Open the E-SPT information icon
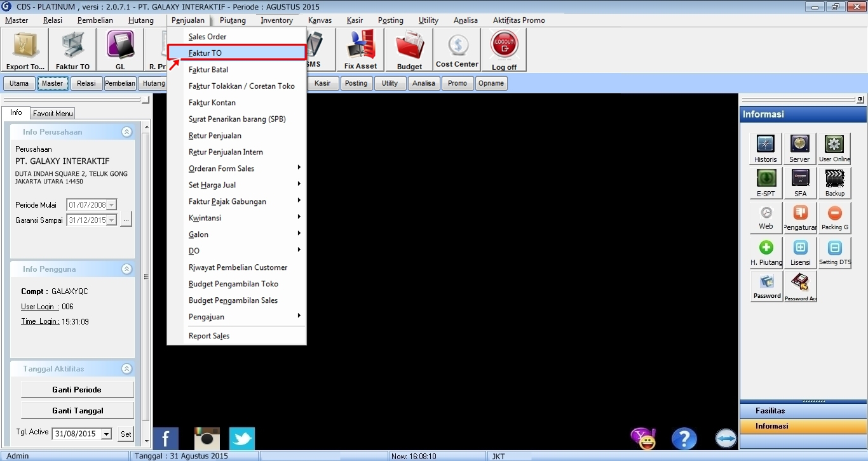 pos(766,182)
